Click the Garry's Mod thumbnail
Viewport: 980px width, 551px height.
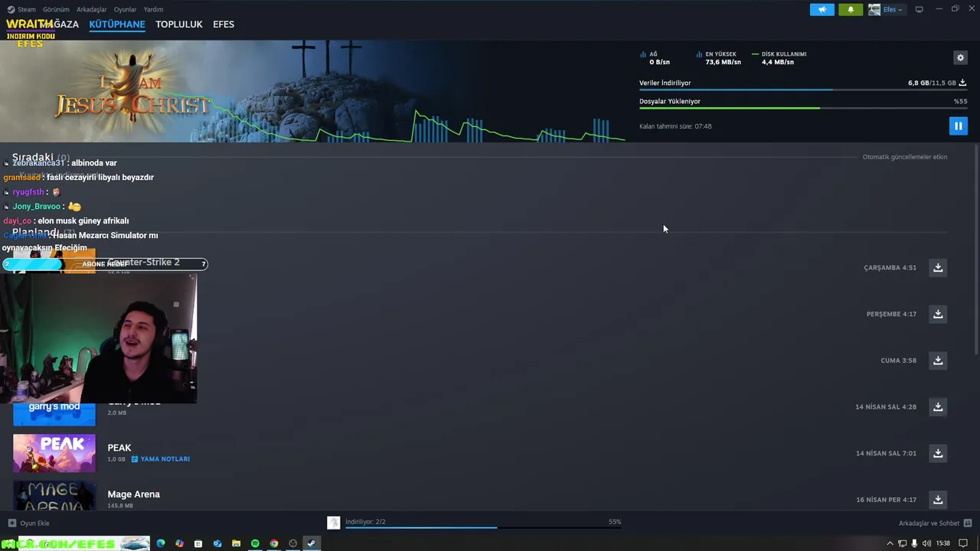click(54, 414)
